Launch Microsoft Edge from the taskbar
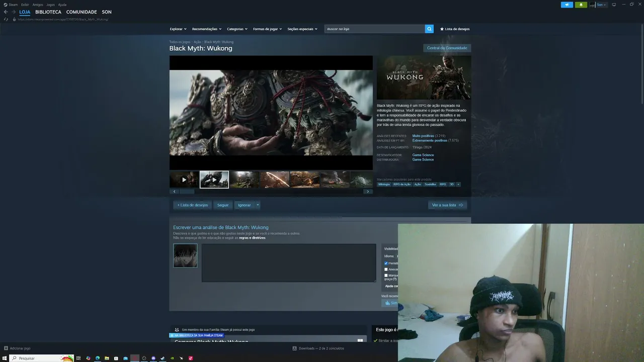This screenshot has width=644, height=362. tap(98, 358)
